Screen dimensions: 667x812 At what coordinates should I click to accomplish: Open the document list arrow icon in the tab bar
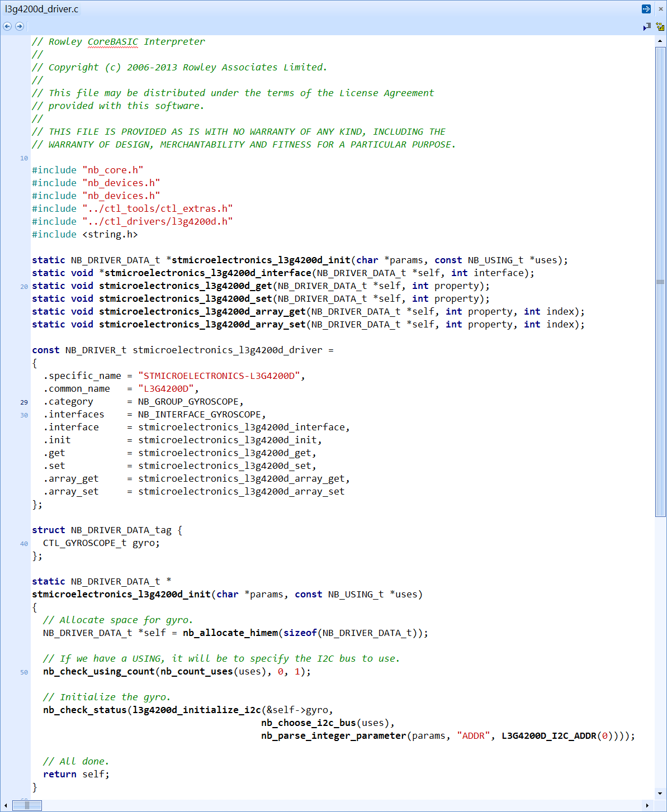pos(646,9)
